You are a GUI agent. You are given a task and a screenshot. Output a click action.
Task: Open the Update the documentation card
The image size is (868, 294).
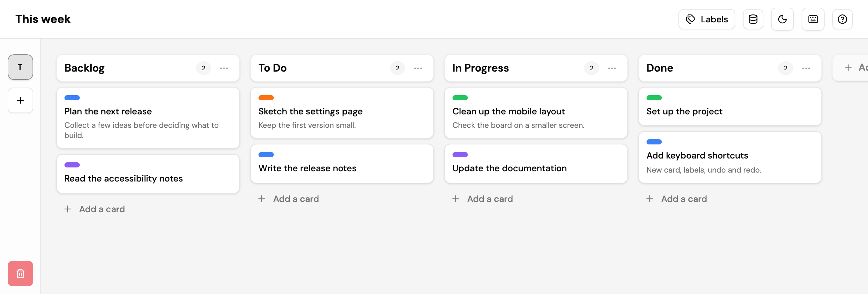536,164
